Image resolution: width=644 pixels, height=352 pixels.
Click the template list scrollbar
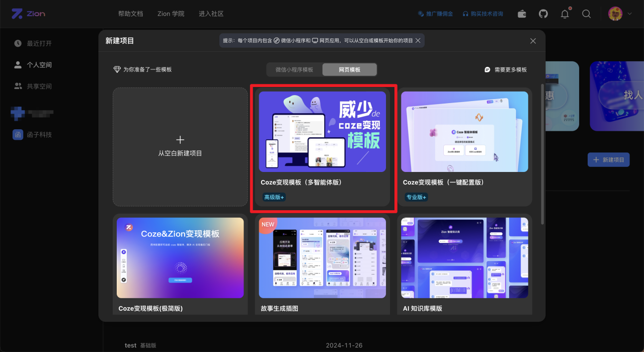pos(542,153)
